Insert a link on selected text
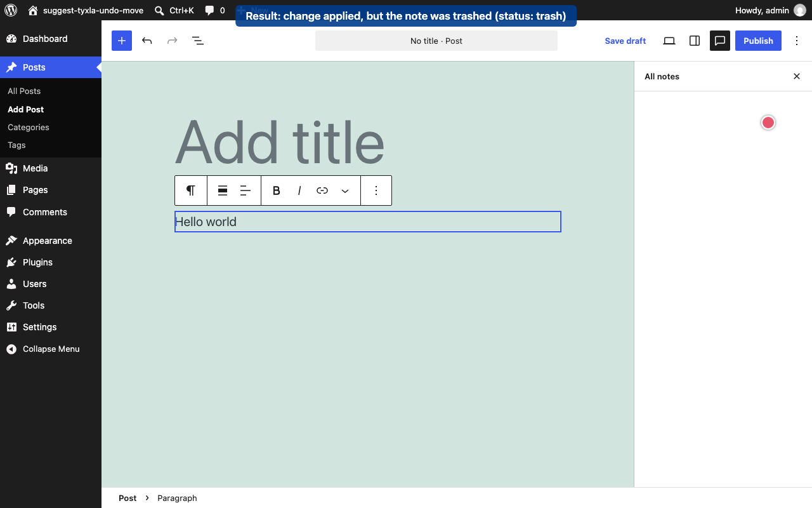 [322, 190]
